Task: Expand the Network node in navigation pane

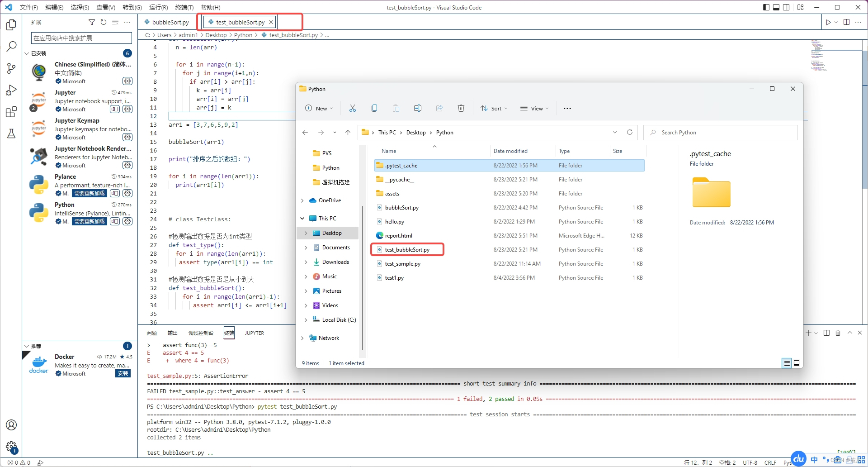Action: 302,338
